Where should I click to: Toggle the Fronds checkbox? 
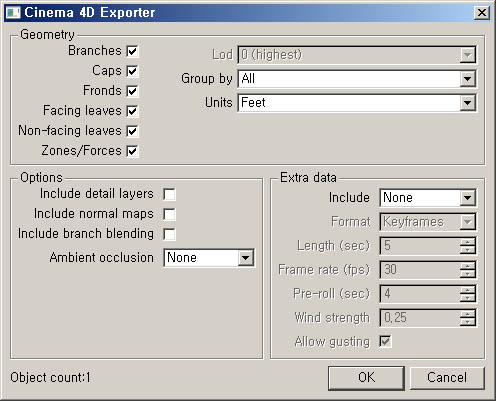(132, 91)
